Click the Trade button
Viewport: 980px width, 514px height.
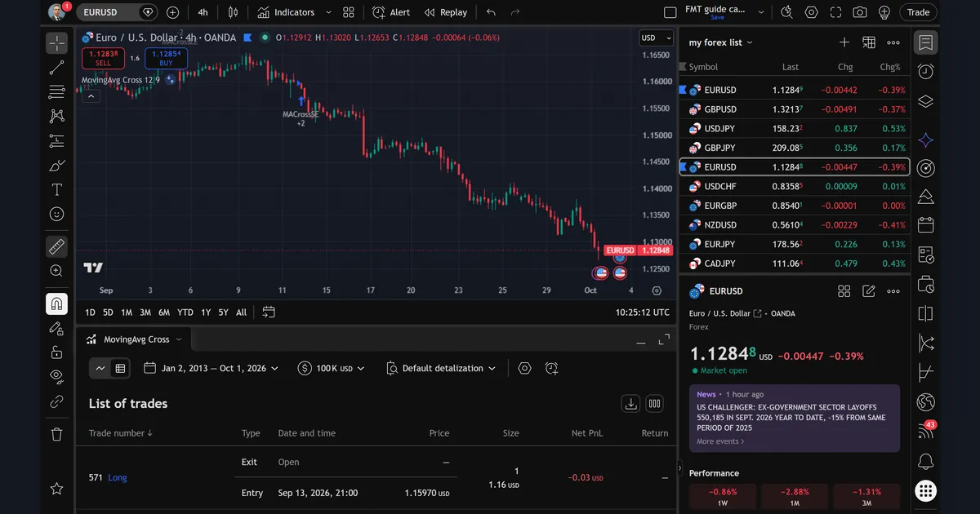click(x=919, y=12)
